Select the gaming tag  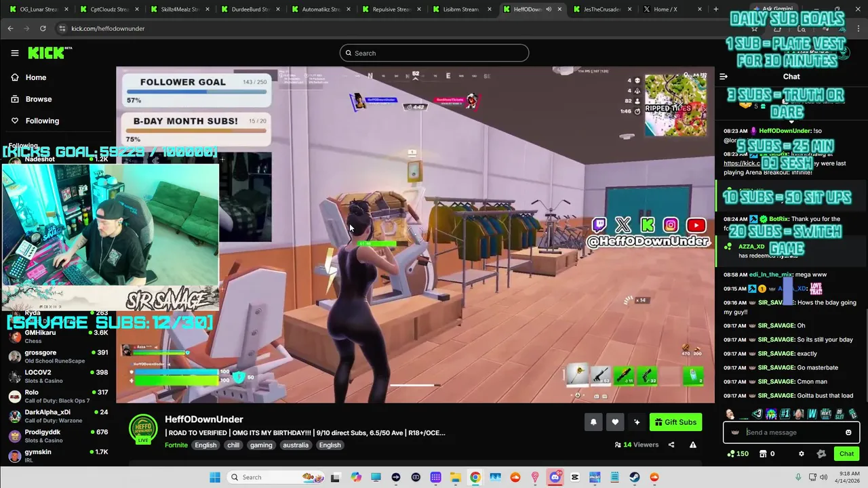pyautogui.click(x=261, y=445)
